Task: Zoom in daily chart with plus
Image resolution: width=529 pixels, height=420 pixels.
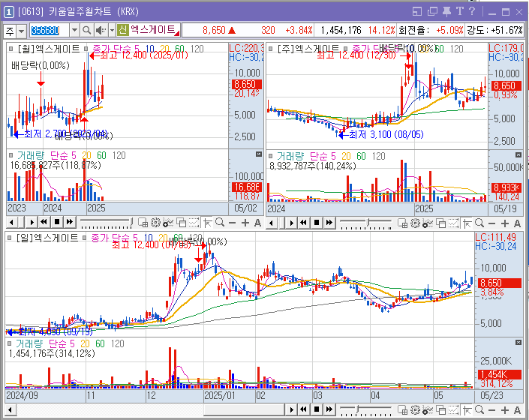Action: (505, 410)
